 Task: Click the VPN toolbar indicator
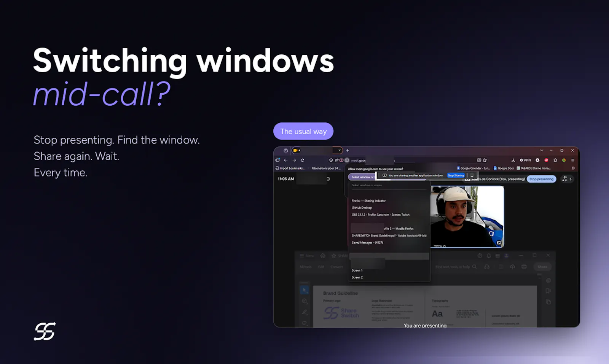click(x=525, y=160)
